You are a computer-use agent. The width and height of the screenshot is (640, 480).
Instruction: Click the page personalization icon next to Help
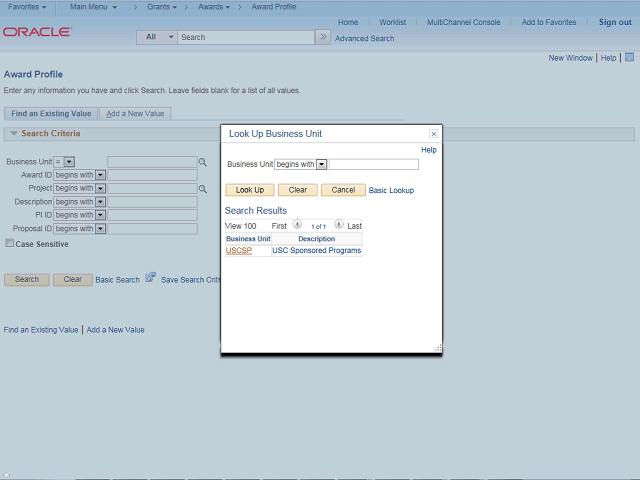click(x=629, y=57)
